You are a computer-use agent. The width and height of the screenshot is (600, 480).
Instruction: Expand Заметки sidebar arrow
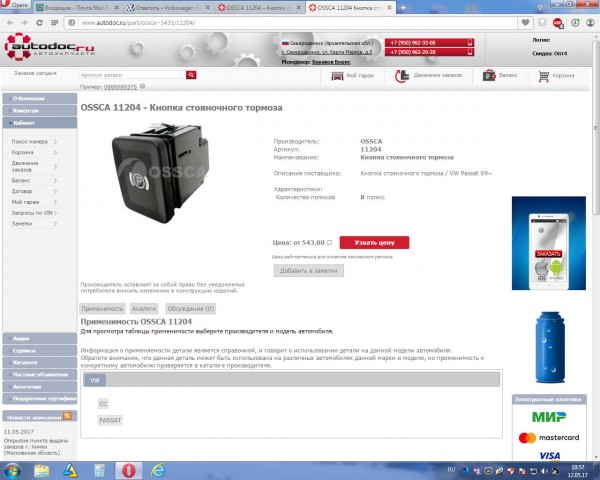click(x=55, y=224)
